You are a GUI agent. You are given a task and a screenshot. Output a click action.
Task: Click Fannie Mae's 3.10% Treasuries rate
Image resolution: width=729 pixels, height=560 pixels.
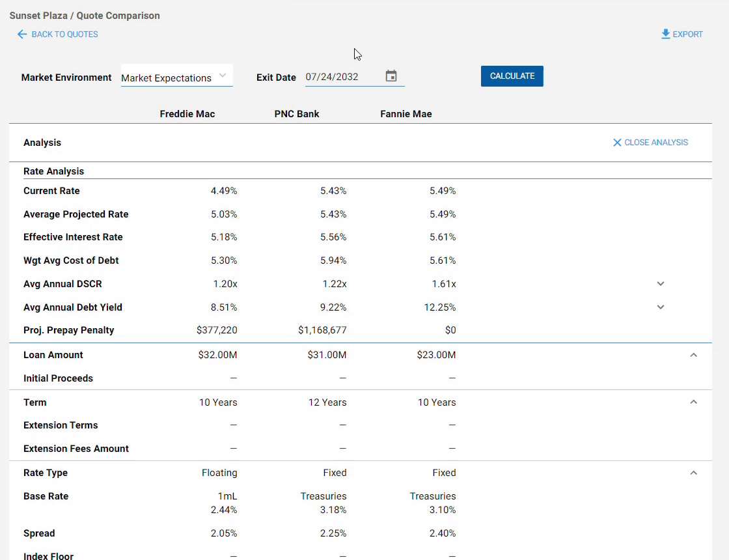pyautogui.click(x=443, y=510)
